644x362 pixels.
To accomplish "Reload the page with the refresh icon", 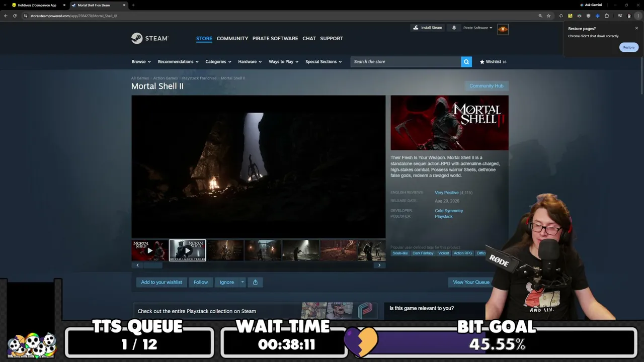I will (x=15, y=16).
